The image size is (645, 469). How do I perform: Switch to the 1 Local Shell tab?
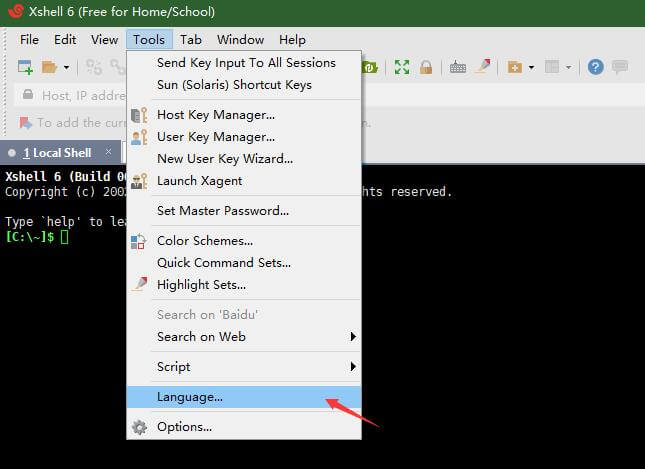[x=62, y=153]
